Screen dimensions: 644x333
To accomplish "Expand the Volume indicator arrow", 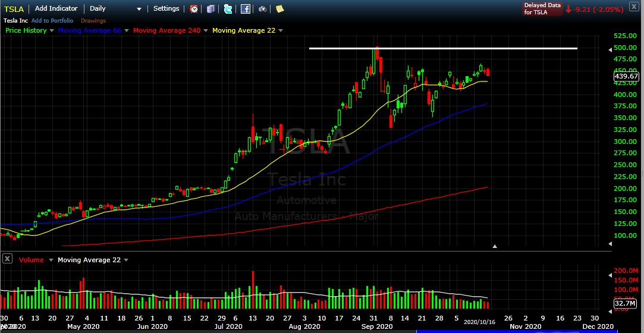I will (x=51, y=260).
